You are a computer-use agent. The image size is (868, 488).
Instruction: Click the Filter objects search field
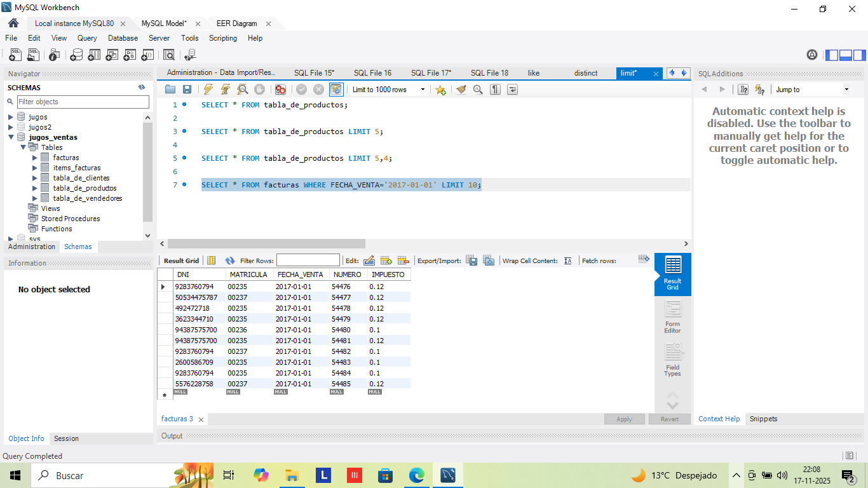click(83, 102)
